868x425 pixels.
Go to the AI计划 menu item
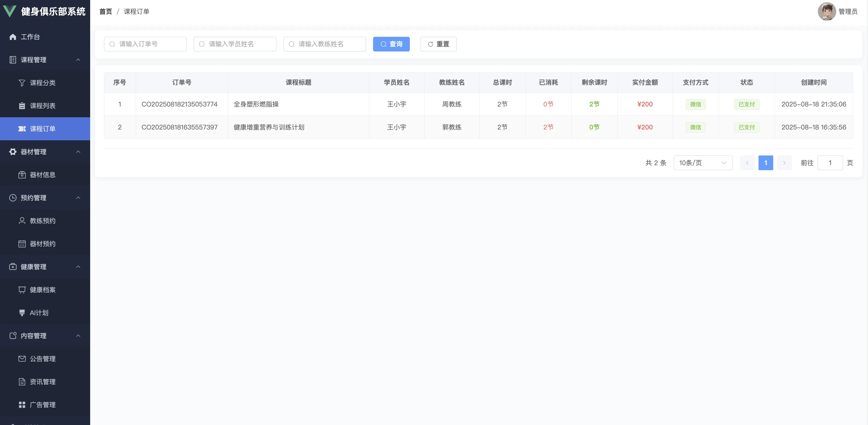click(39, 313)
